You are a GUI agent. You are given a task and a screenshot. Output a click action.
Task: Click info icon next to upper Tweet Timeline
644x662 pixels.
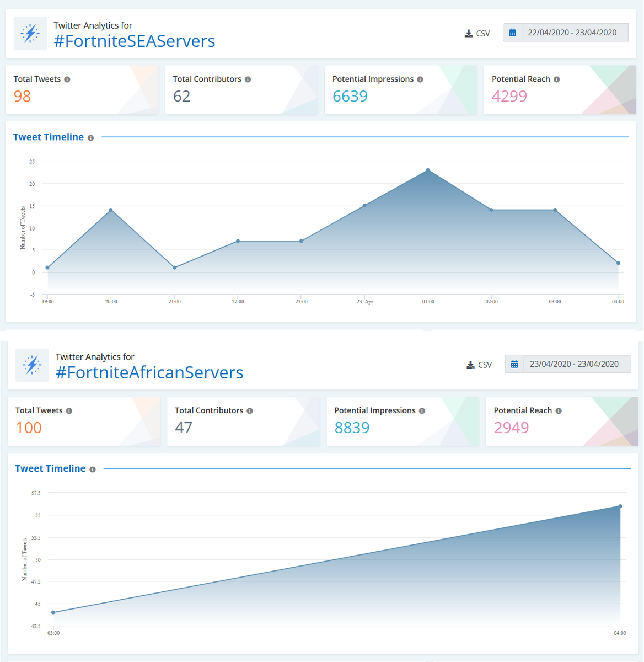click(90, 138)
